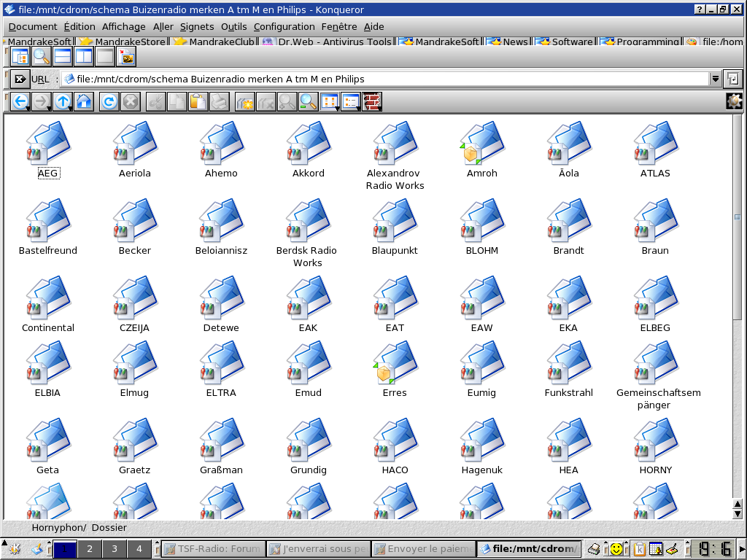The width and height of the screenshot is (747, 560).
Task: Select the AEG folder
Action: 48,149
